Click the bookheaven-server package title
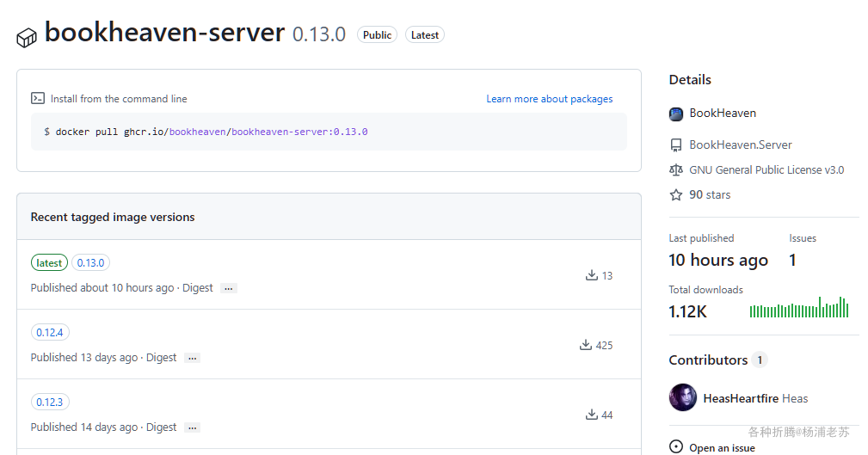Image resolution: width=868 pixels, height=455 pixels. point(164,32)
